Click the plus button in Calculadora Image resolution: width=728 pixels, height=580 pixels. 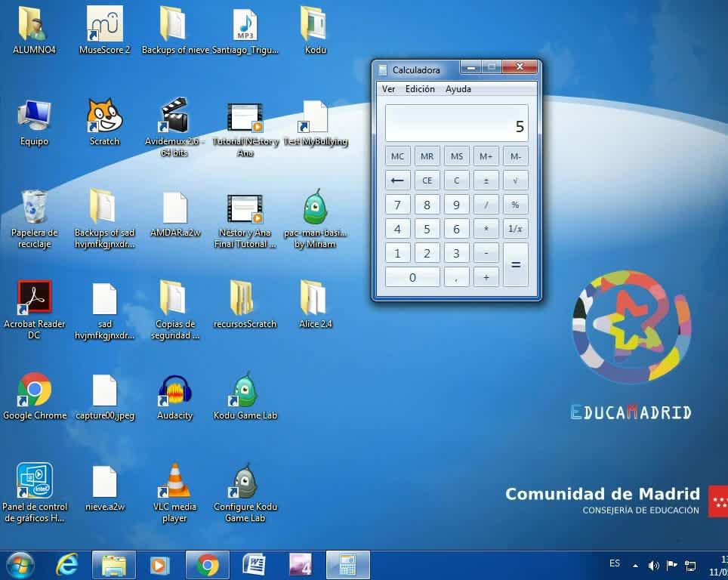point(486,277)
